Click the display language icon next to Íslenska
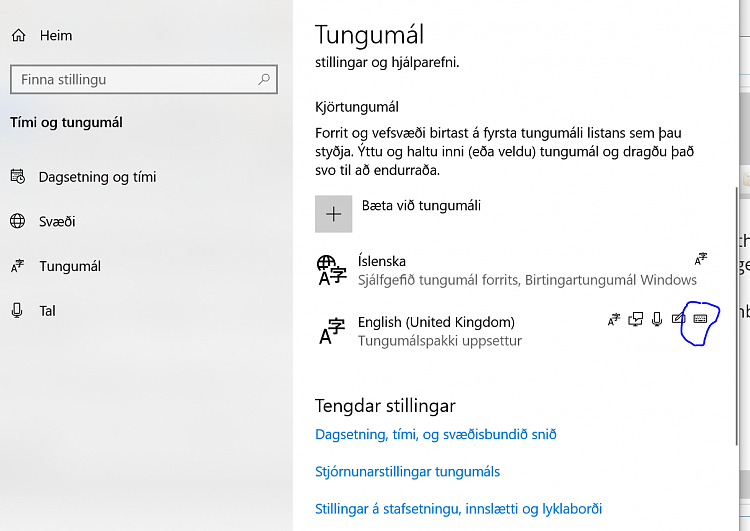This screenshot has height=531, width=750. tap(701, 259)
